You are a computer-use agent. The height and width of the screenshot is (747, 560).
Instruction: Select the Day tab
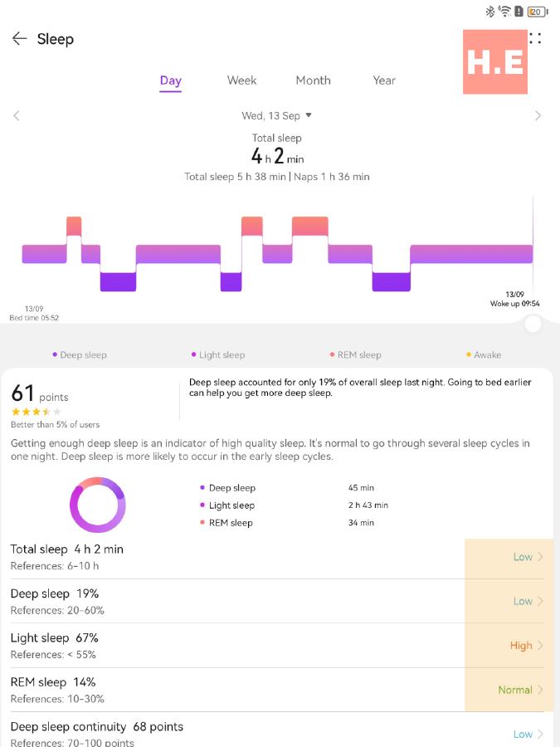tap(171, 81)
